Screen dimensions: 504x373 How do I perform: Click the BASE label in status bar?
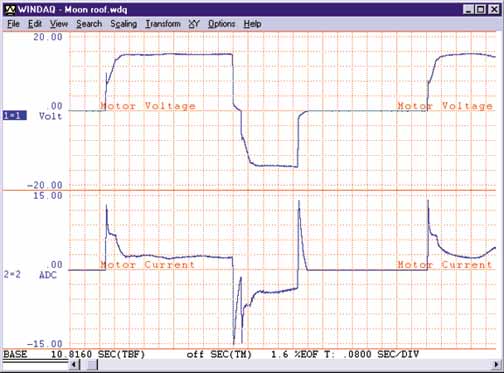[15, 354]
